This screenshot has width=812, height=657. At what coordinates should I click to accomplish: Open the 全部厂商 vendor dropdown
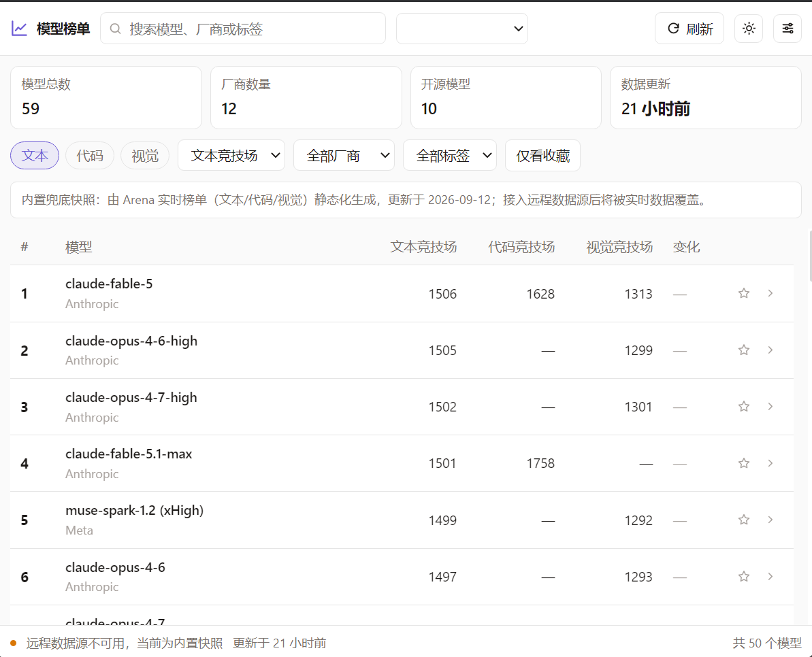(344, 155)
